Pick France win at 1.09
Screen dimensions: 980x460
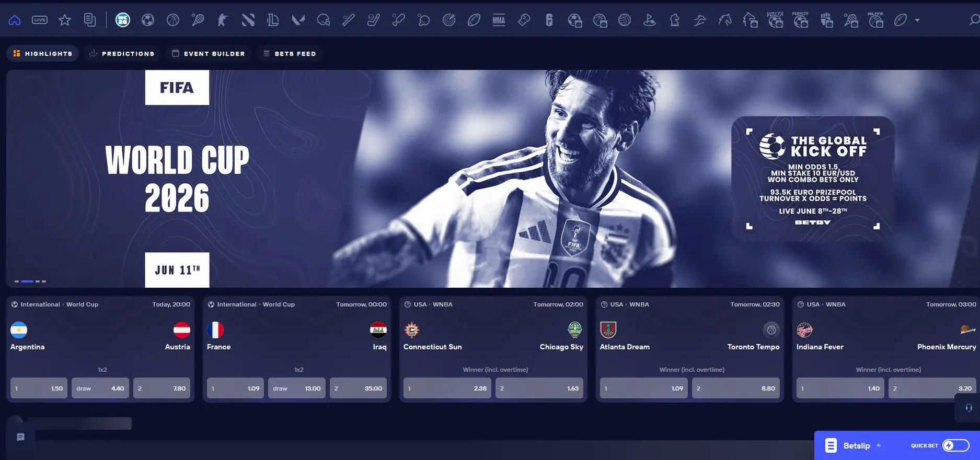(235, 388)
